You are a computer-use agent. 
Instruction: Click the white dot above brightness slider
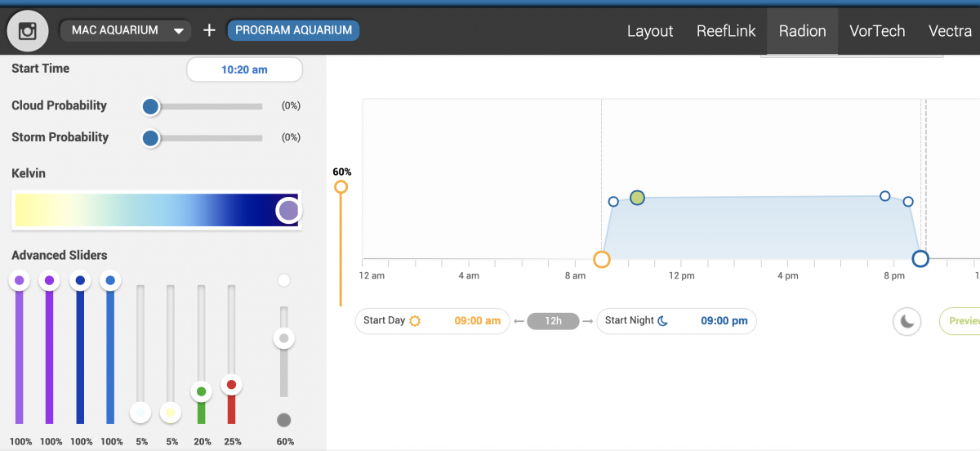pos(284,281)
